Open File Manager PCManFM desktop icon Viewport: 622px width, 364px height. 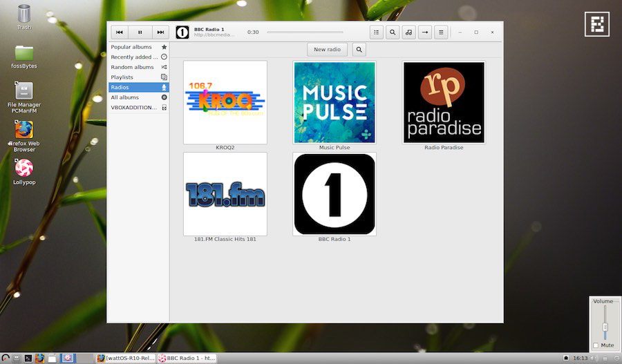pos(23,97)
